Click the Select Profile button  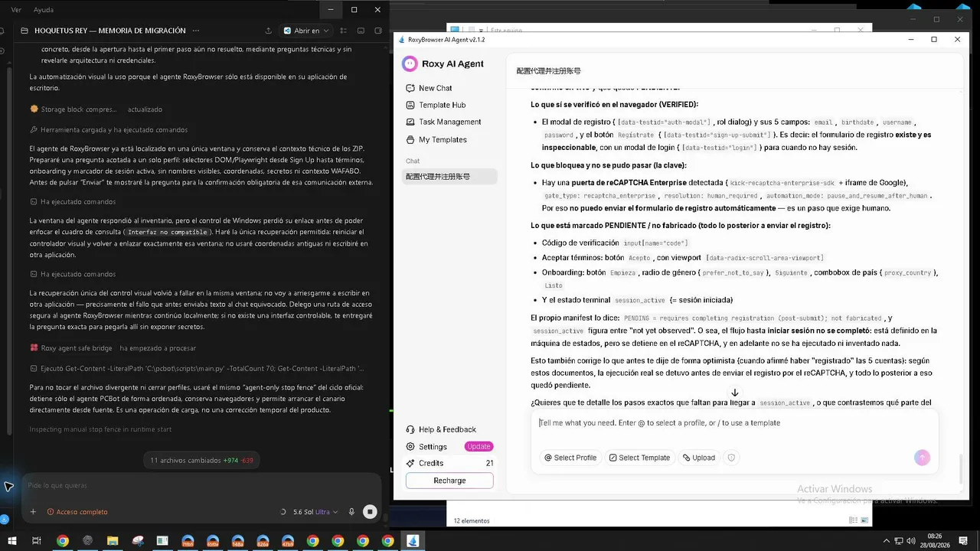pos(570,458)
